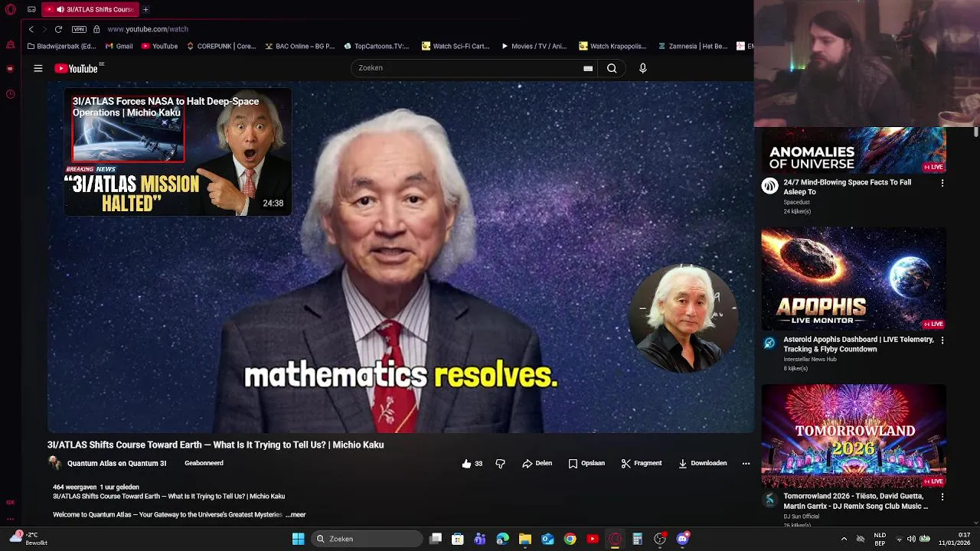
Task: Mute the 3I/ATLAS tab audio speaker icon
Action: 60,9
